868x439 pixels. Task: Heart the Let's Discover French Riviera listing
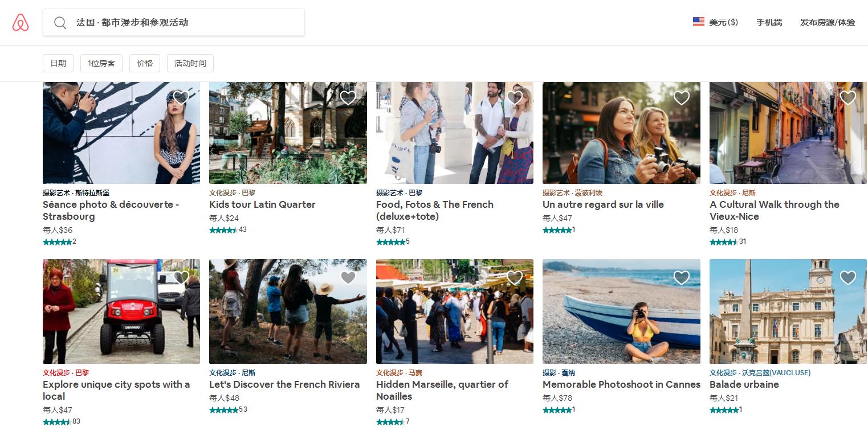pyautogui.click(x=348, y=278)
